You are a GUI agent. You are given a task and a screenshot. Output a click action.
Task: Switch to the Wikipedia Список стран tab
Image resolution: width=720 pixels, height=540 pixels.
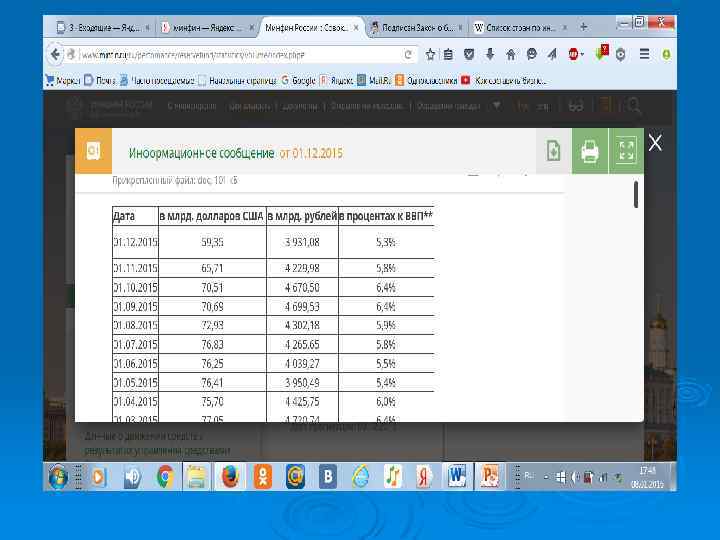point(521,28)
